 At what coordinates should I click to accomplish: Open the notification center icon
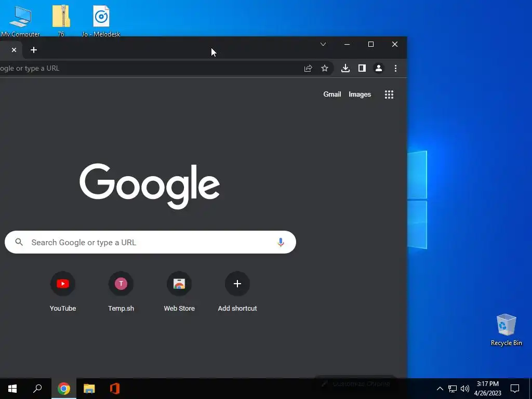point(515,389)
